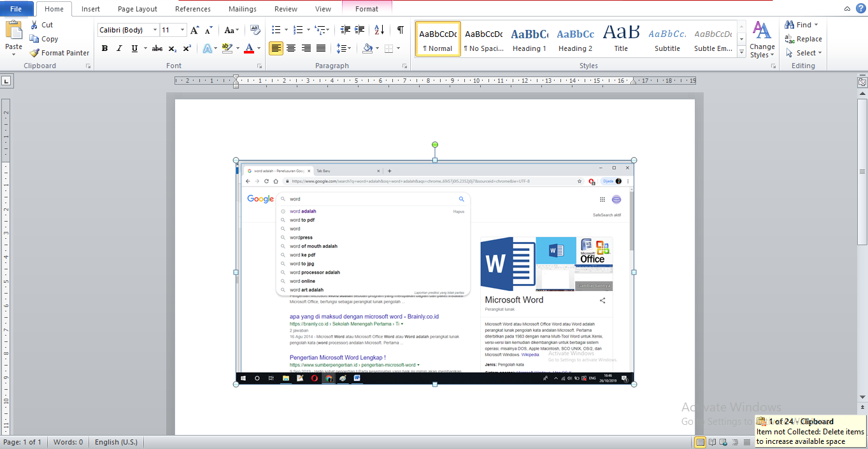
Task: Apply yellow text highlight color
Action: coord(226,48)
